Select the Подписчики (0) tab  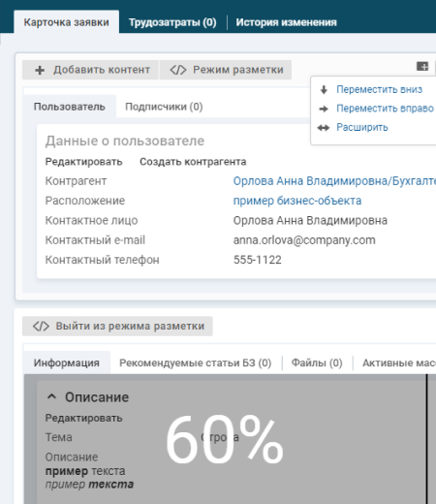[164, 107]
